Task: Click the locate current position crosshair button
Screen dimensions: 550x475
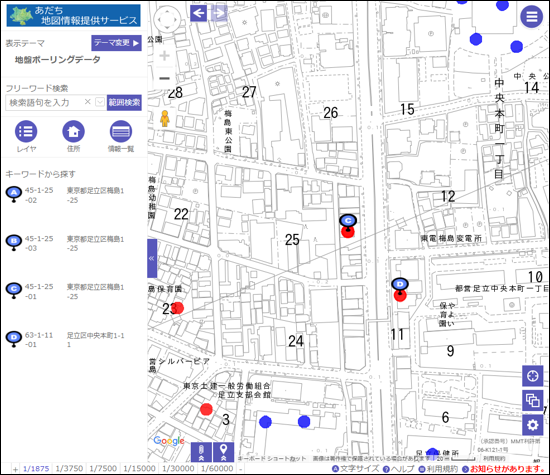Action: (x=532, y=376)
